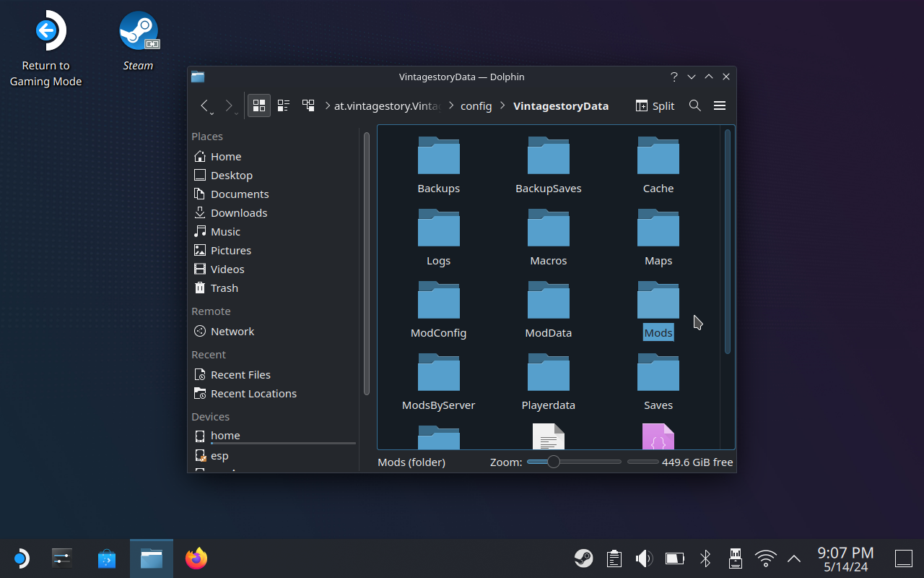Open Trash in Places sidebar
Viewport: 924px width, 578px height.
pyautogui.click(x=224, y=288)
